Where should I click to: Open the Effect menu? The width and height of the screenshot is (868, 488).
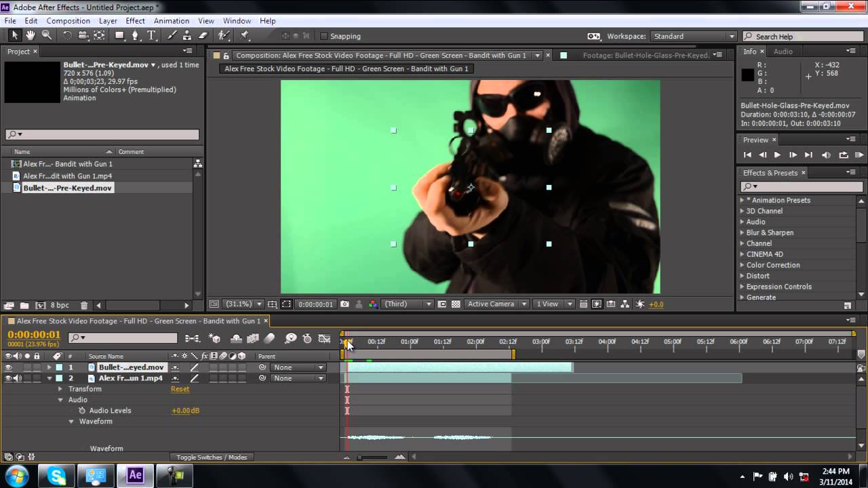click(x=135, y=21)
